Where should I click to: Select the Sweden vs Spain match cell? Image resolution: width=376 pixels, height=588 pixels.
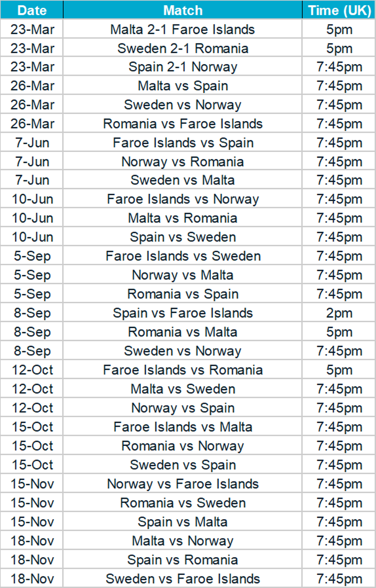tap(182, 465)
